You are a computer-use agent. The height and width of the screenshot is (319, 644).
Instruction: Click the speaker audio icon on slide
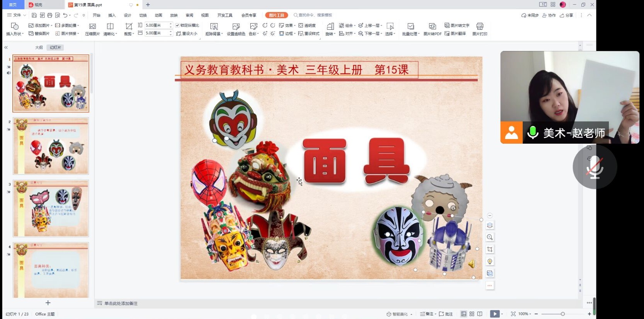click(x=471, y=264)
